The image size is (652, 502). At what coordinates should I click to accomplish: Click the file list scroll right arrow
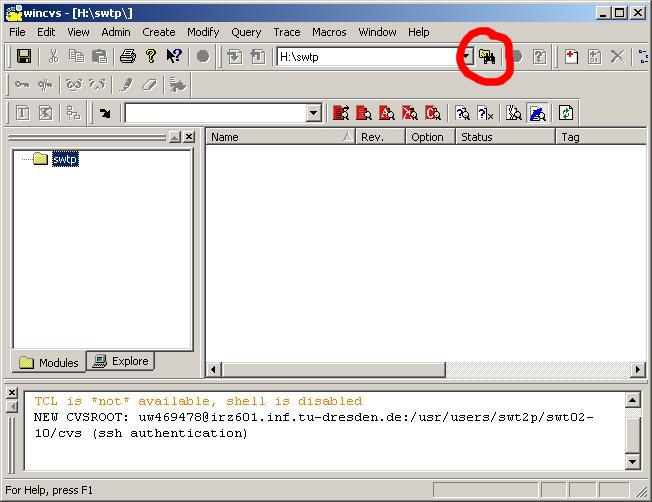coord(638,369)
